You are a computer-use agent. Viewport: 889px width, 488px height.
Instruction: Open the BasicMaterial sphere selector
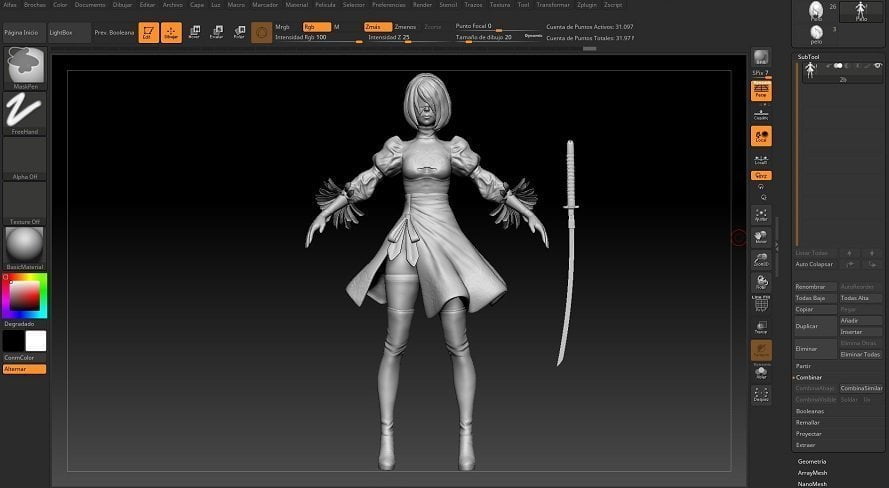coord(25,248)
